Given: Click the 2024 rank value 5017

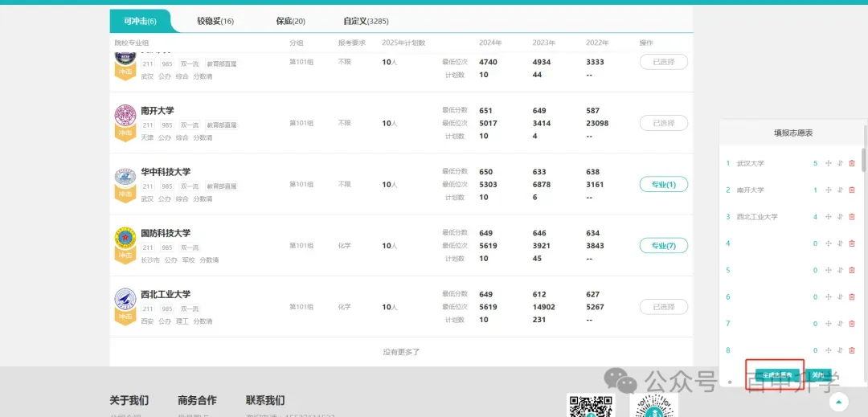Looking at the screenshot, I should (489, 123).
